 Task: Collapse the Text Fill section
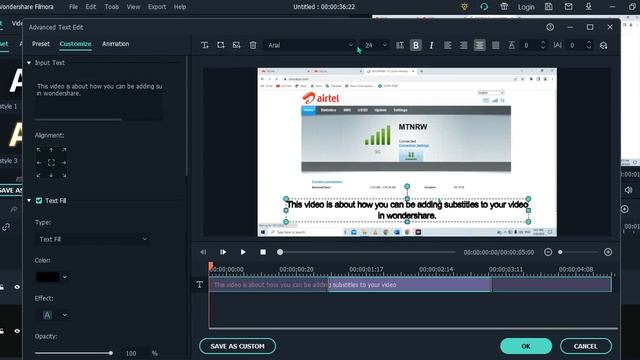[29, 200]
